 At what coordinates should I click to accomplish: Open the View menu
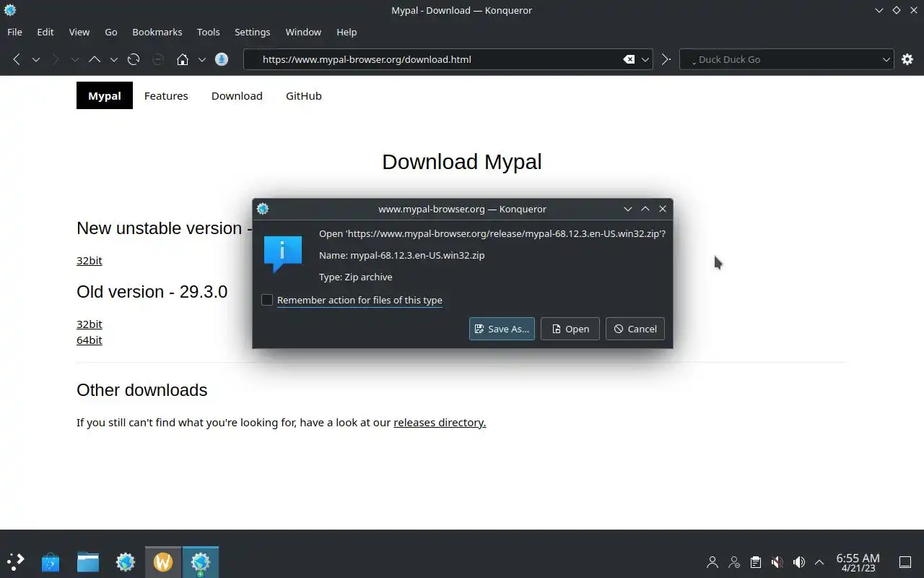[79, 32]
